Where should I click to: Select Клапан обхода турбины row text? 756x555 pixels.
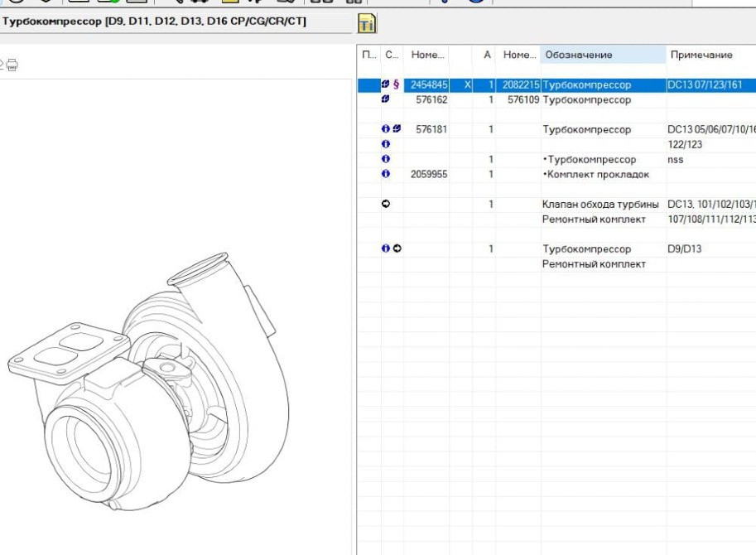(x=600, y=204)
